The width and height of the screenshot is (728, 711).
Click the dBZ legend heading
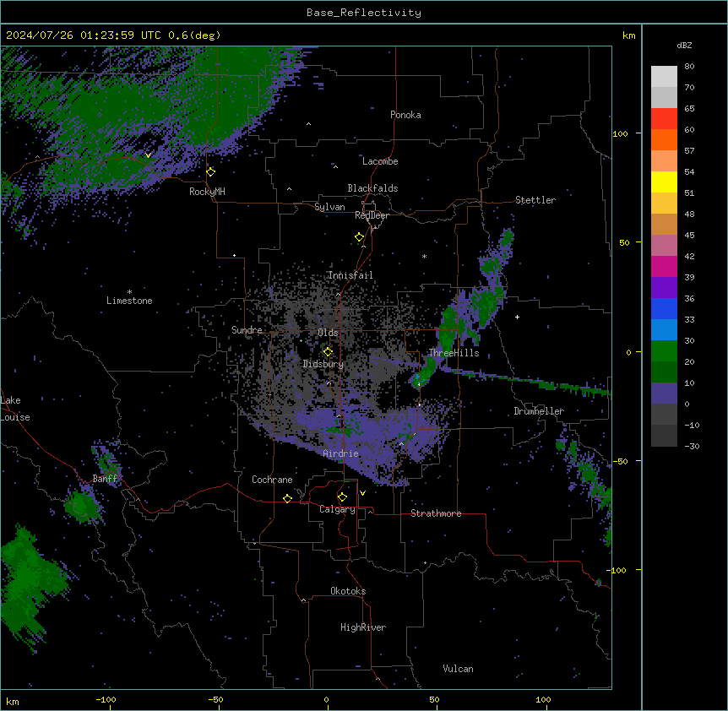(684, 45)
